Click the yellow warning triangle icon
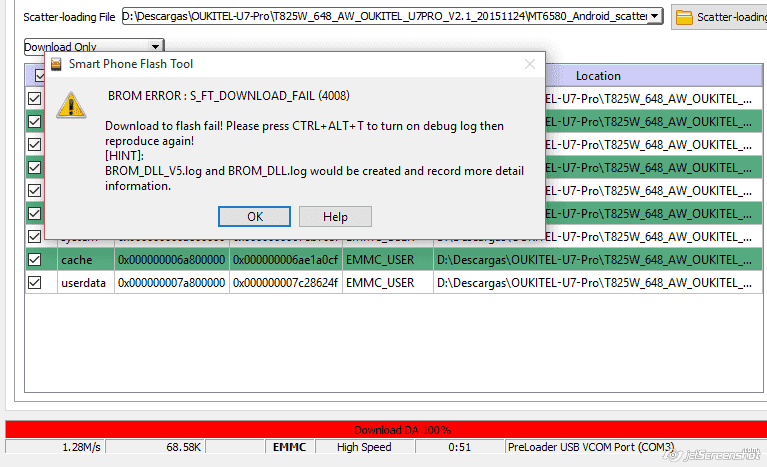The height and width of the screenshot is (467, 767). (71, 105)
